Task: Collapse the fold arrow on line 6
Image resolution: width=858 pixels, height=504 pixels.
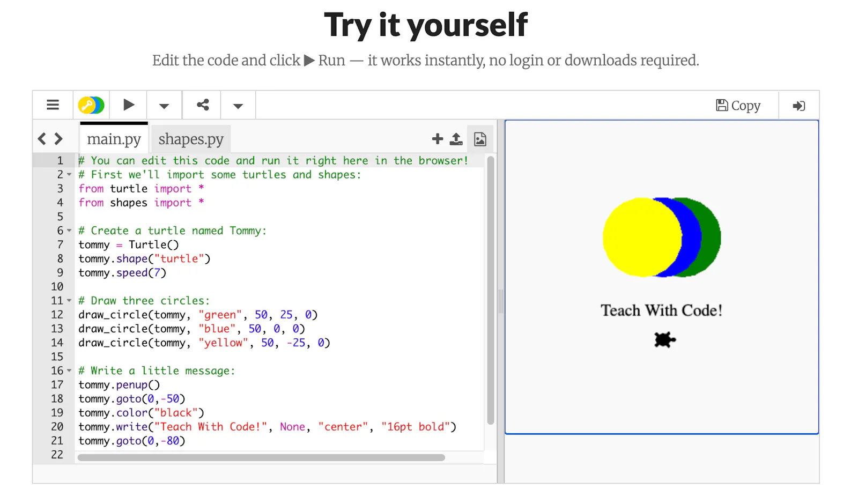Action: 69,231
